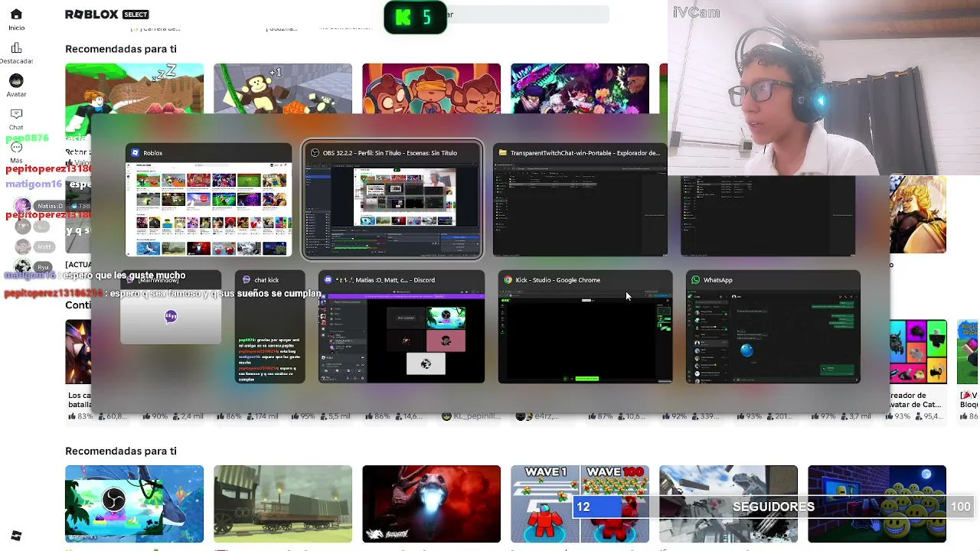Open the Destacadas charts icon in Roblox sidebar
This screenshot has height=551, width=980.
tap(16, 48)
